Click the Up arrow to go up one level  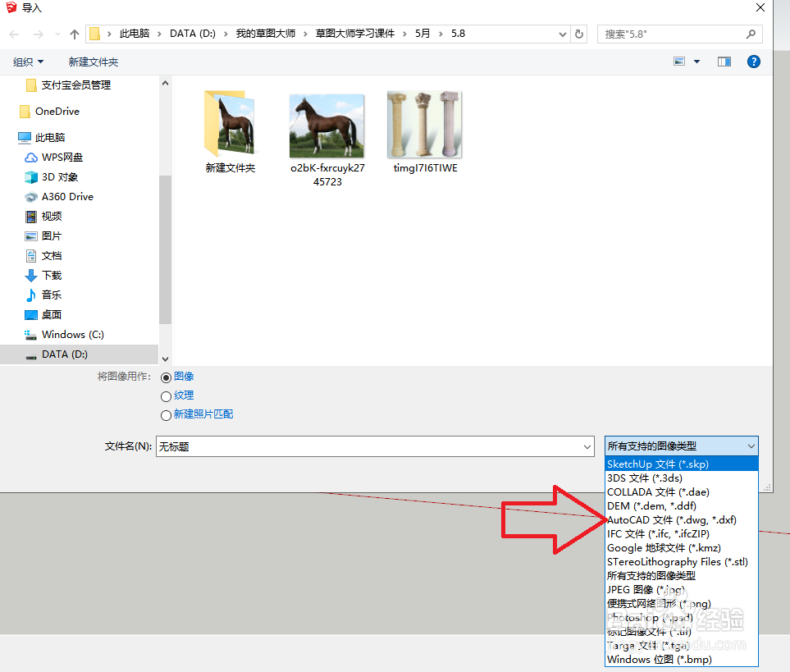[73, 34]
